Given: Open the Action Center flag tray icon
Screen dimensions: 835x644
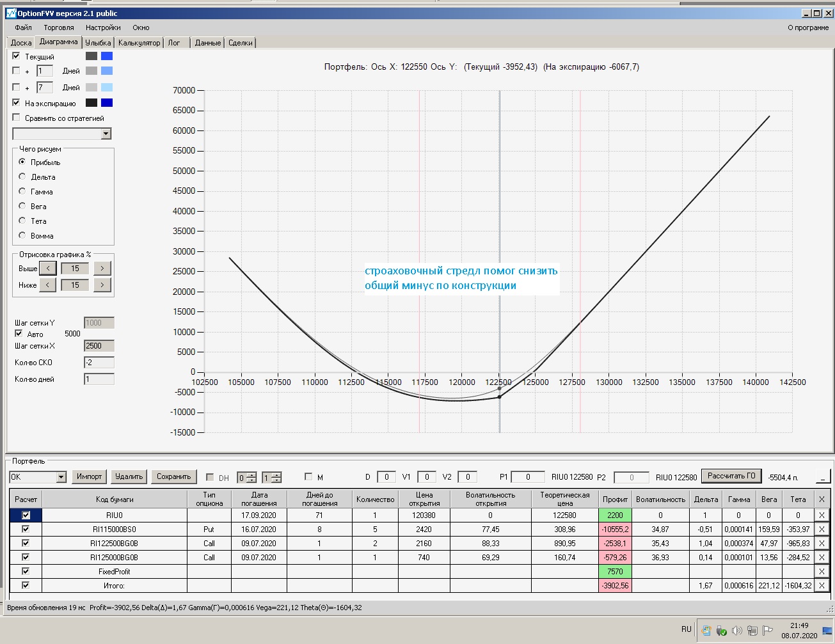Looking at the screenshot, I should 768,631.
